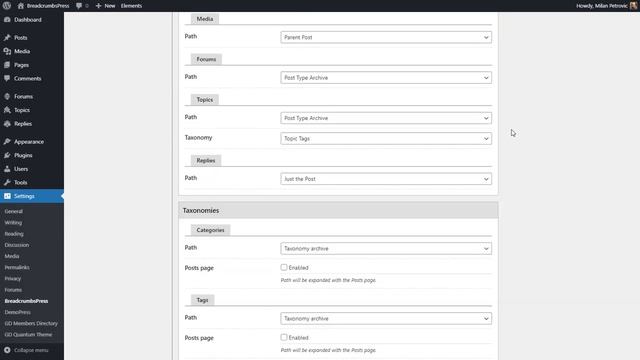Click the Replies group label
Viewport: 640px width, 360px height.
[206, 160]
